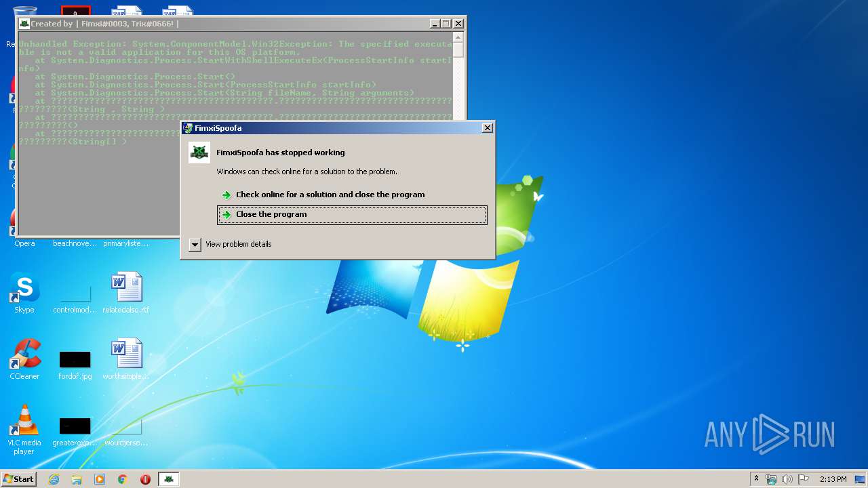Launch Internet Explorer from taskbar

point(54,479)
